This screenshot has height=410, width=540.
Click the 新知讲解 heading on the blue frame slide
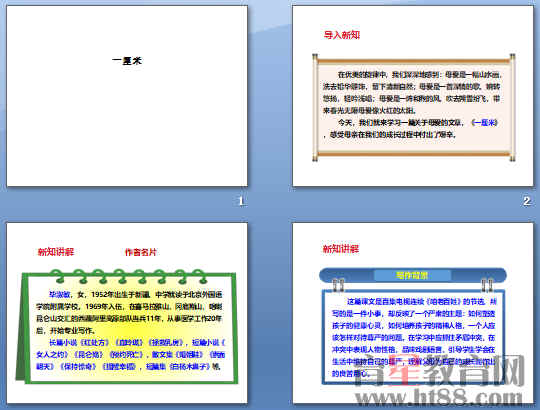(341, 249)
